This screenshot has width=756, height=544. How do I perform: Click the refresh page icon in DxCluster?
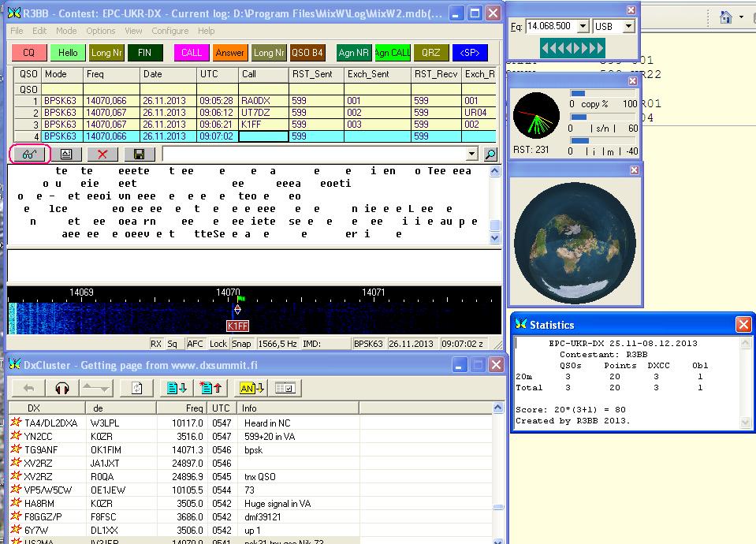pos(136,388)
